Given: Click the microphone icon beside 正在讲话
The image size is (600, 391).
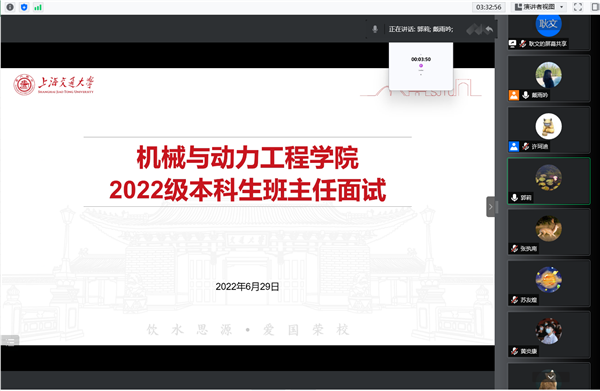Looking at the screenshot, I should pos(375,29).
